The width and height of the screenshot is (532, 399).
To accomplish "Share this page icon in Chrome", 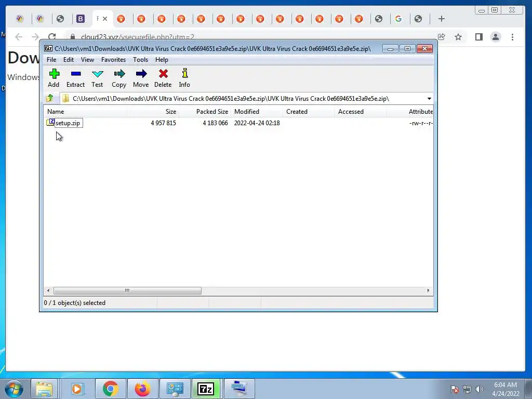I will tap(442, 37).
